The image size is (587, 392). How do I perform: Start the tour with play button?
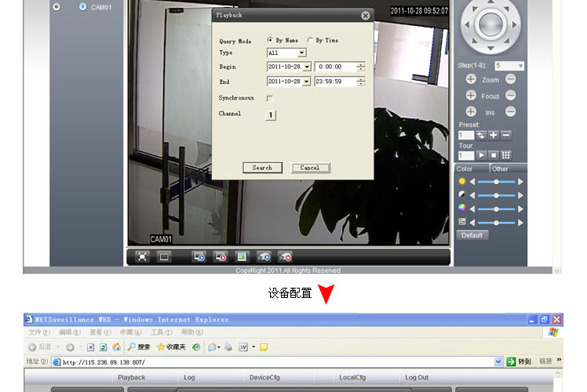482,155
